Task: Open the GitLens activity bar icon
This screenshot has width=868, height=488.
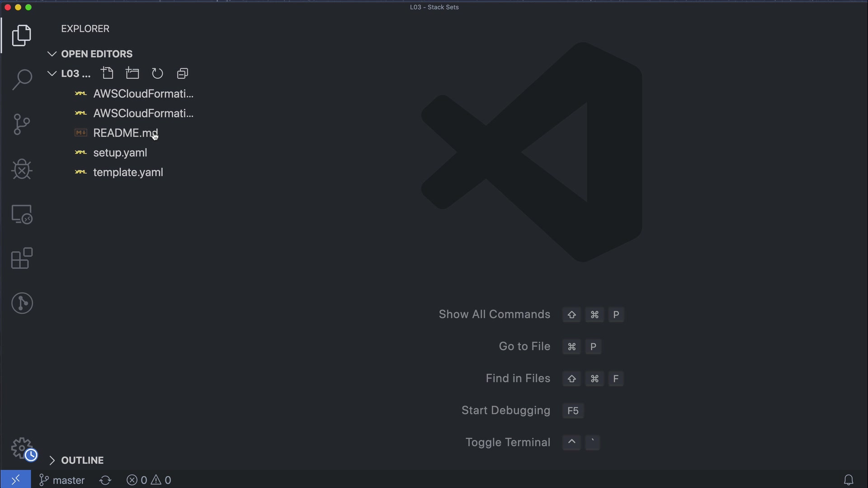Action: pos(22,303)
